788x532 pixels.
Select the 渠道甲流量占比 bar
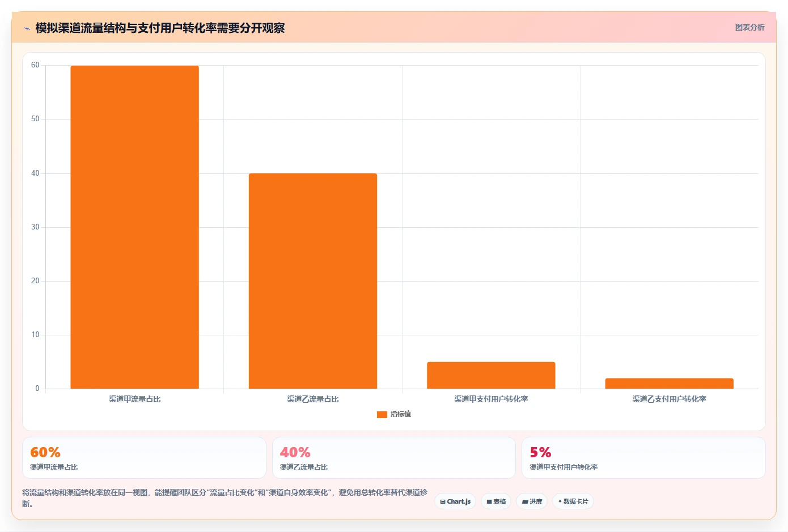pos(134,227)
